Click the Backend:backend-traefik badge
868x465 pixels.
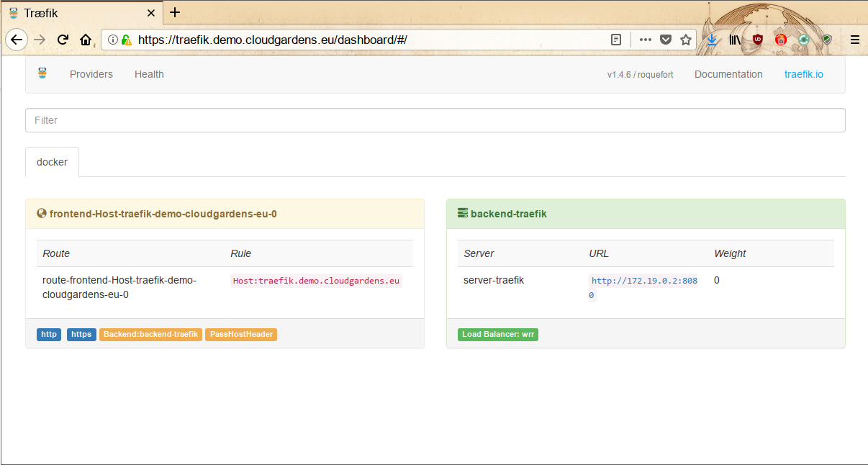pyautogui.click(x=150, y=335)
